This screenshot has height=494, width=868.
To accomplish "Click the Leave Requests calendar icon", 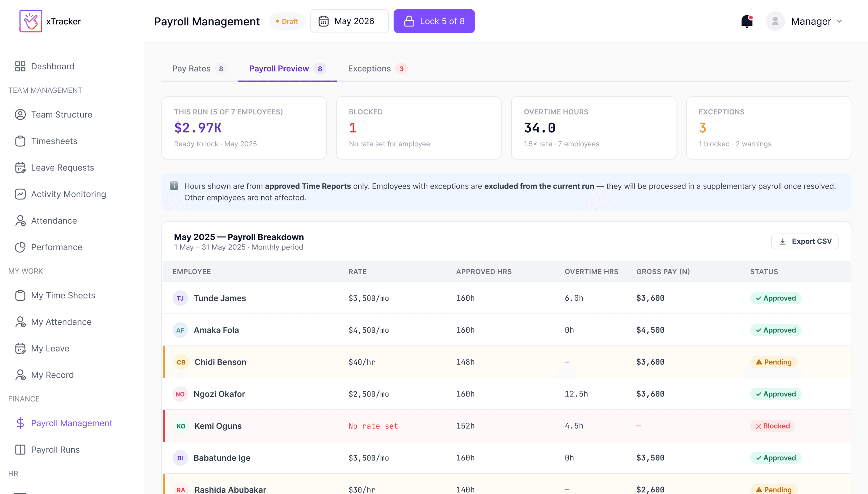I will click(x=20, y=168).
